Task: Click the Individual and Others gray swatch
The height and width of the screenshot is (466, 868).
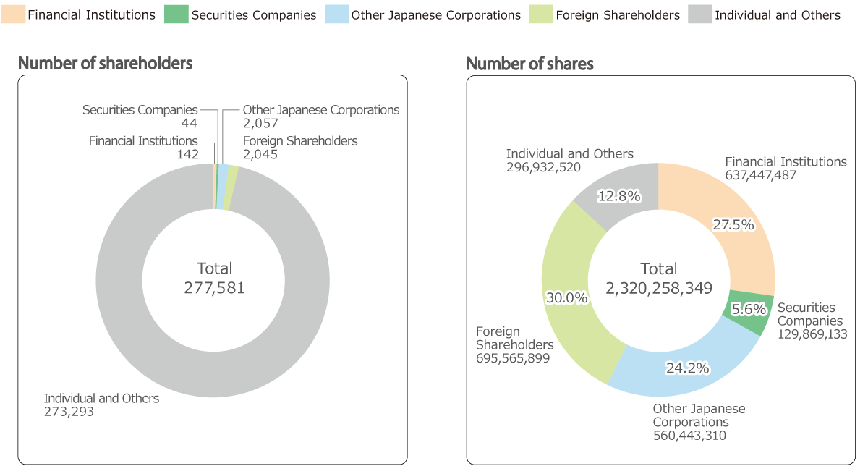Action: [x=699, y=14]
